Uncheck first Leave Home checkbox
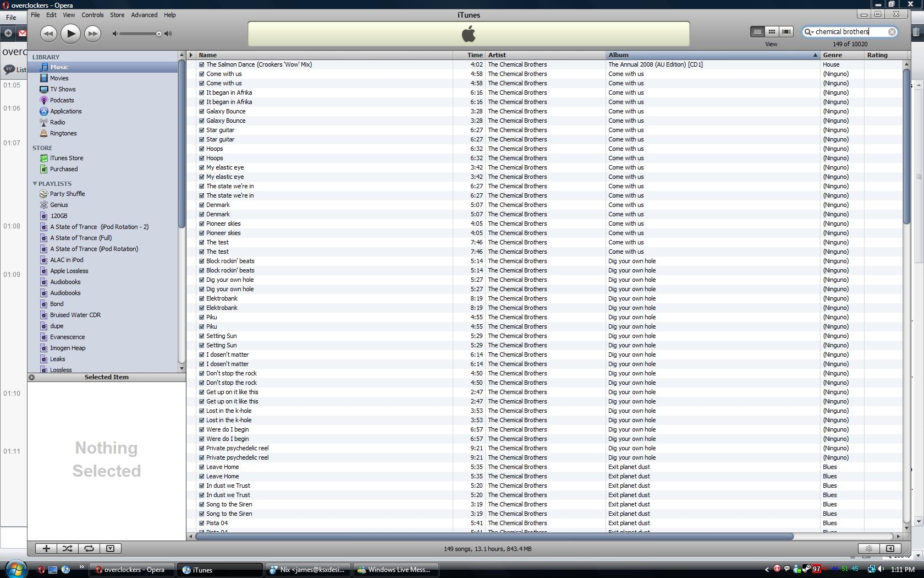This screenshot has width=924, height=578. [201, 467]
